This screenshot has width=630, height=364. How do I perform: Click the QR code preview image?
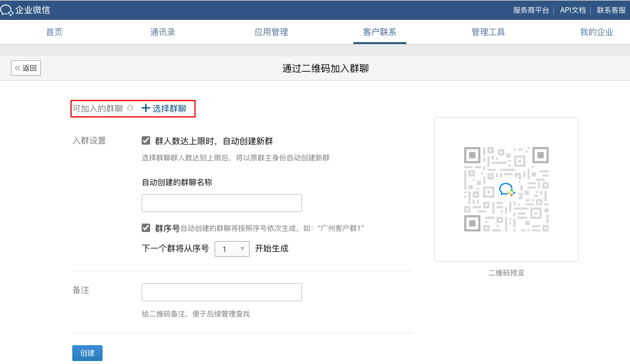pos(506,189)
